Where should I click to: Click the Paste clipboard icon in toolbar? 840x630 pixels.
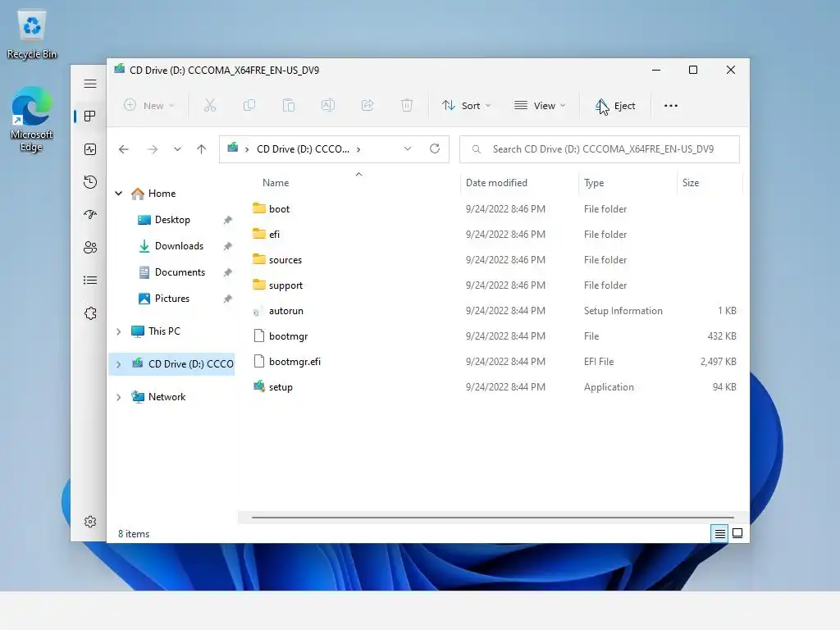pyautogui.click(x=289, y=106)
